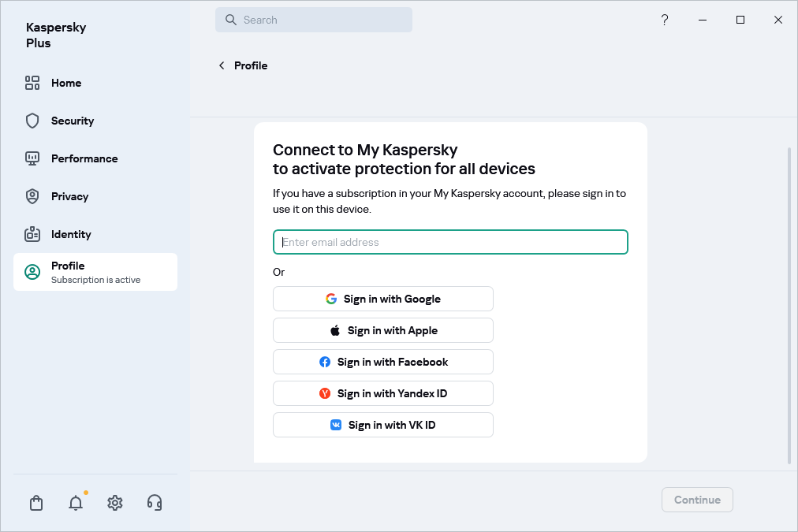
Task: Select Sign in with VK ID
Action: click(x=383, y=425)
